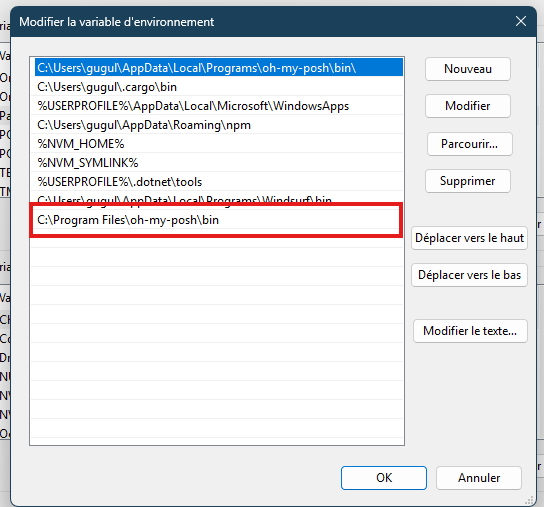Select the .dotnet\tools path entry

[217, 181]
